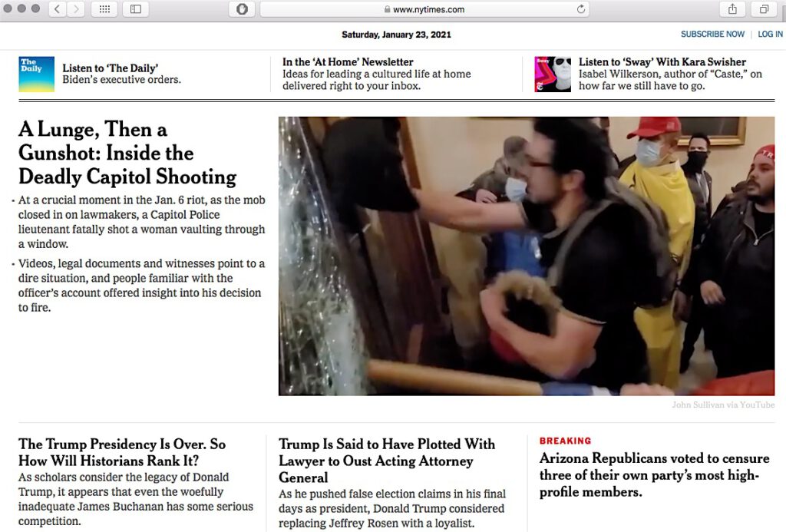Click the www.nytimes.com address field
Screen dimensions: 786x532
point(424,9)
